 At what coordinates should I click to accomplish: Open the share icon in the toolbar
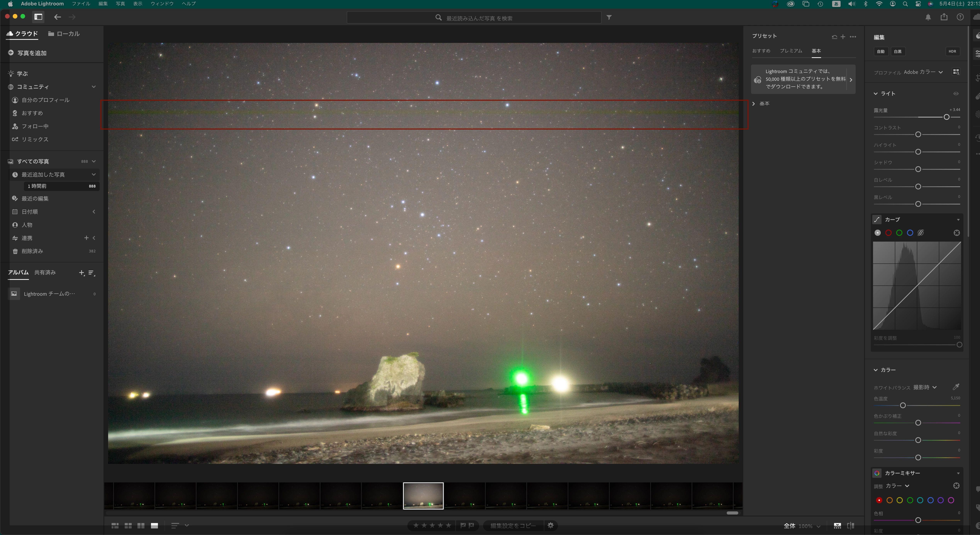(944, 17)
